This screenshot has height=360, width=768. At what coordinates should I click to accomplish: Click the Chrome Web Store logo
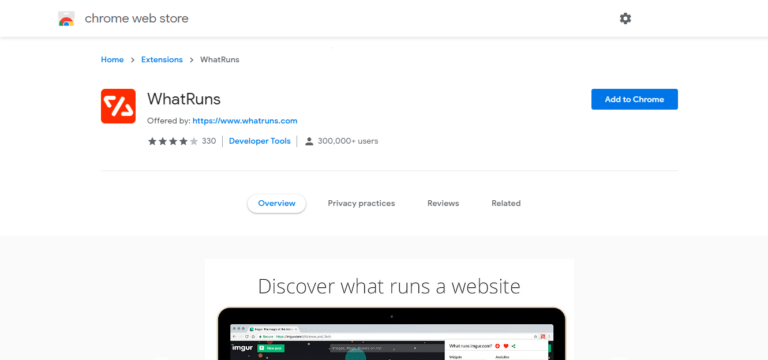click(x=66, y=19)
